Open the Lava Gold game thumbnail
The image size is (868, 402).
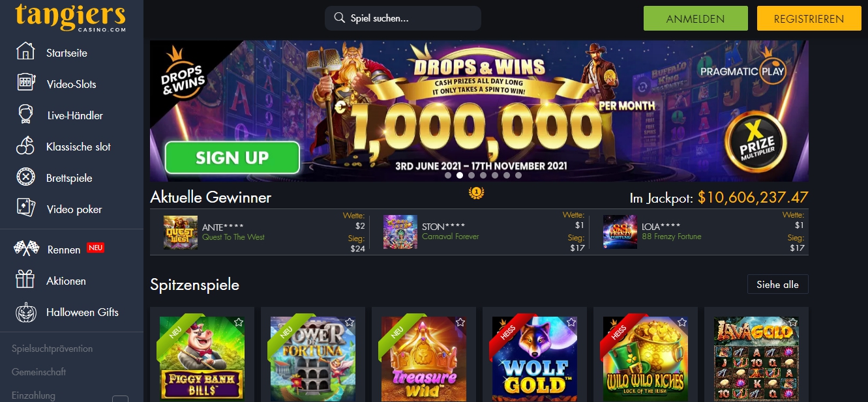pos(756,358)
